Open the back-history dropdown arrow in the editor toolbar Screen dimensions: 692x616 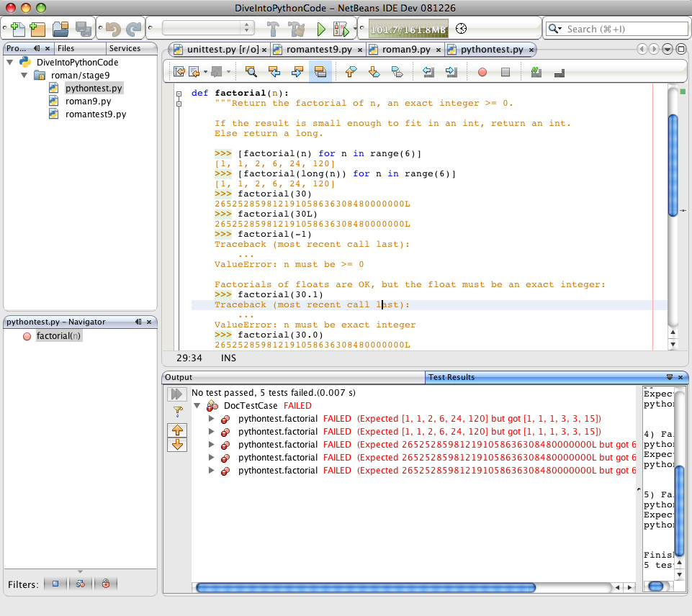point(205,72)
